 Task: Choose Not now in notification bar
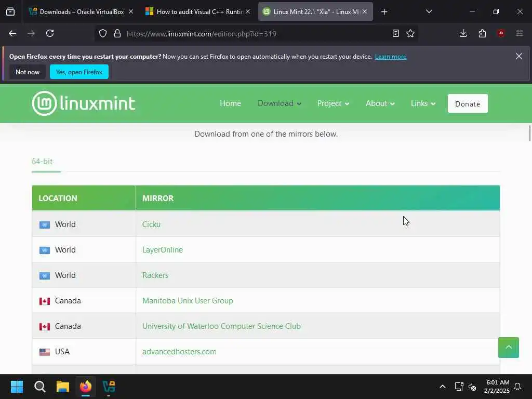tap(28, 72)
